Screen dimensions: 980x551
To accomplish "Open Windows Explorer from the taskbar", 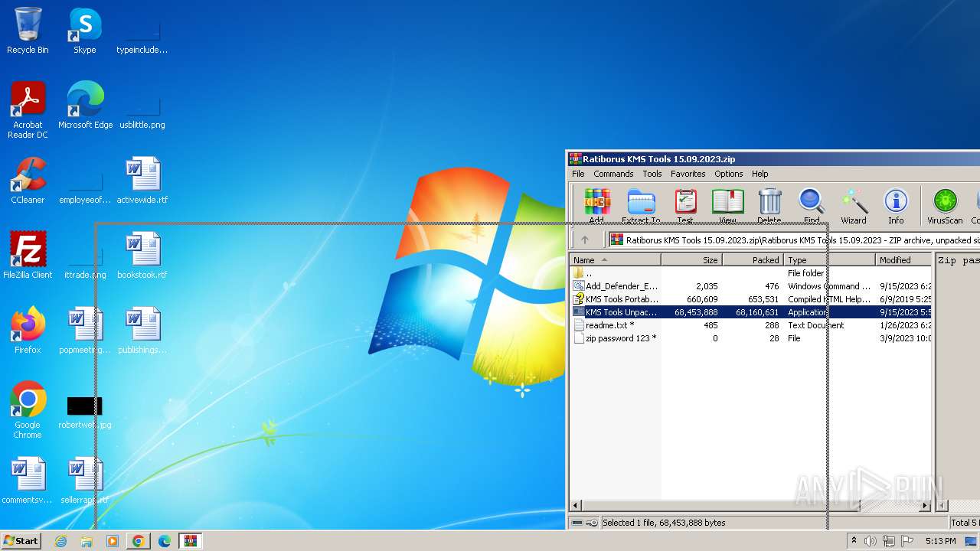I will [87, 541].
